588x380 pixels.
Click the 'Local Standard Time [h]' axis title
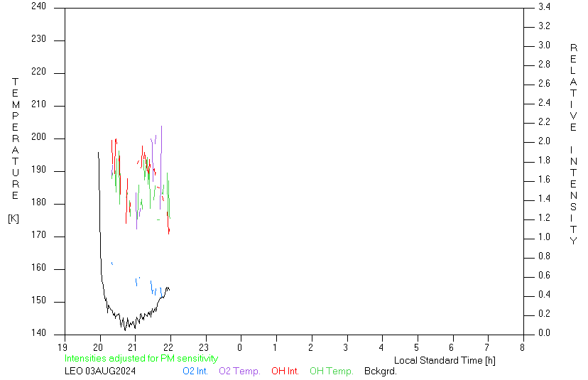click(445, 361)
